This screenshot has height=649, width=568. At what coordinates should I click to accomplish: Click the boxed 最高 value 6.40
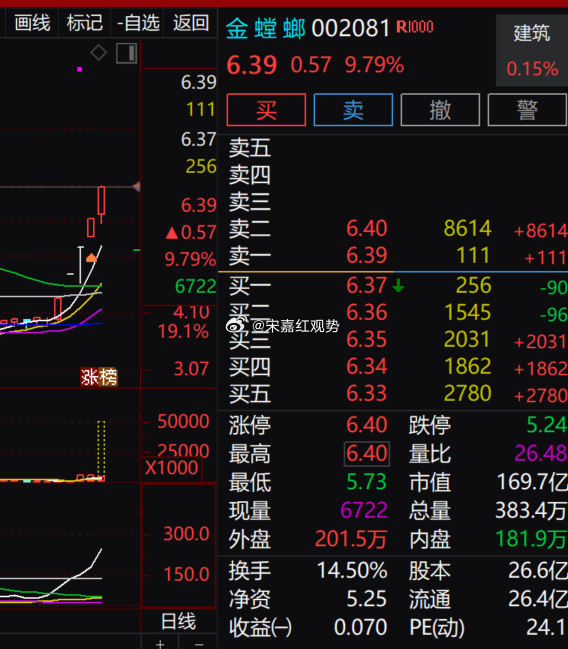(367, 454)
